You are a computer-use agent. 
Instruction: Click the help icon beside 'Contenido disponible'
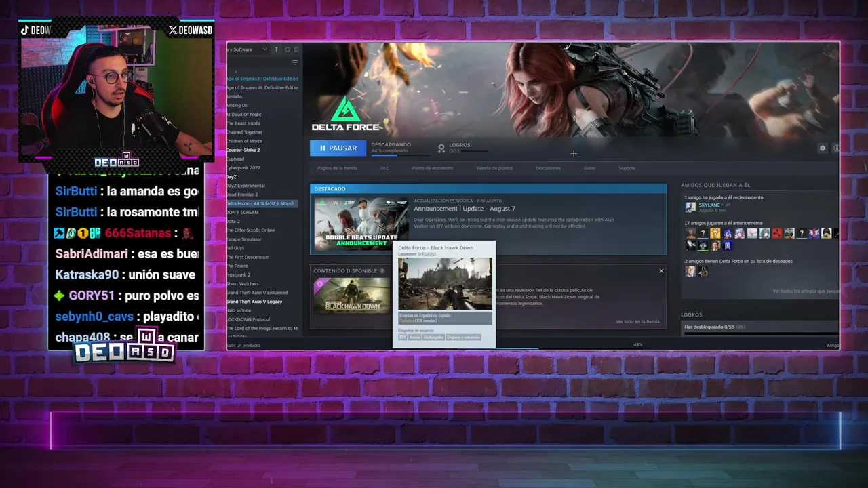[382, 271]
